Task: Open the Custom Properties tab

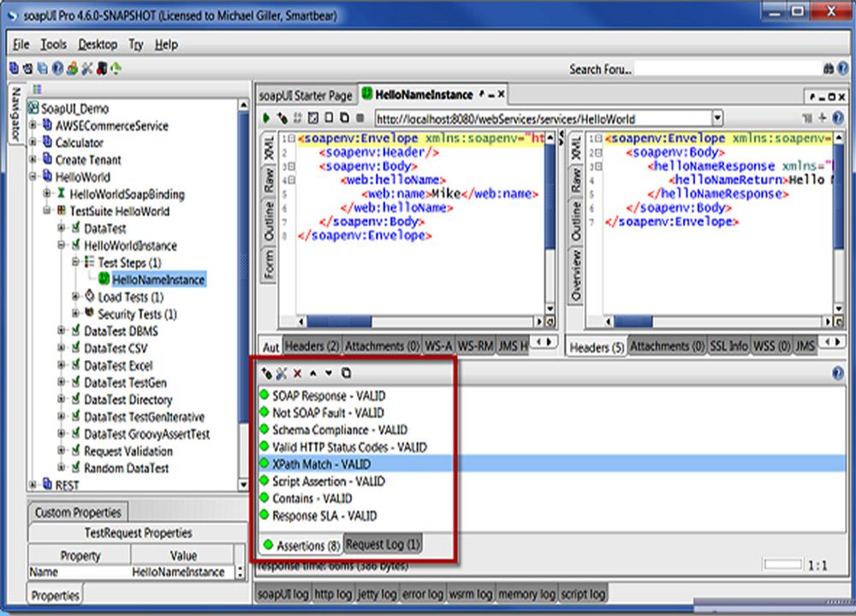Action: [x=78, y=512]
